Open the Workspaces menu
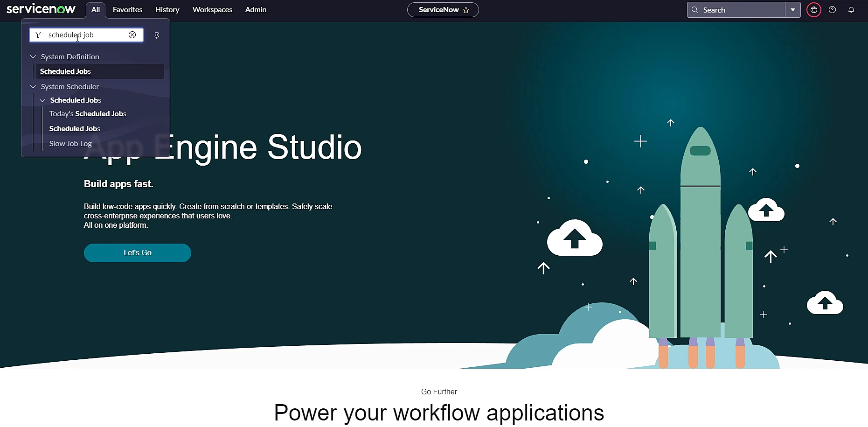Image resolution: width=868 pixels, height=427 pixels. pyautogui.click(x=212, y=10)
